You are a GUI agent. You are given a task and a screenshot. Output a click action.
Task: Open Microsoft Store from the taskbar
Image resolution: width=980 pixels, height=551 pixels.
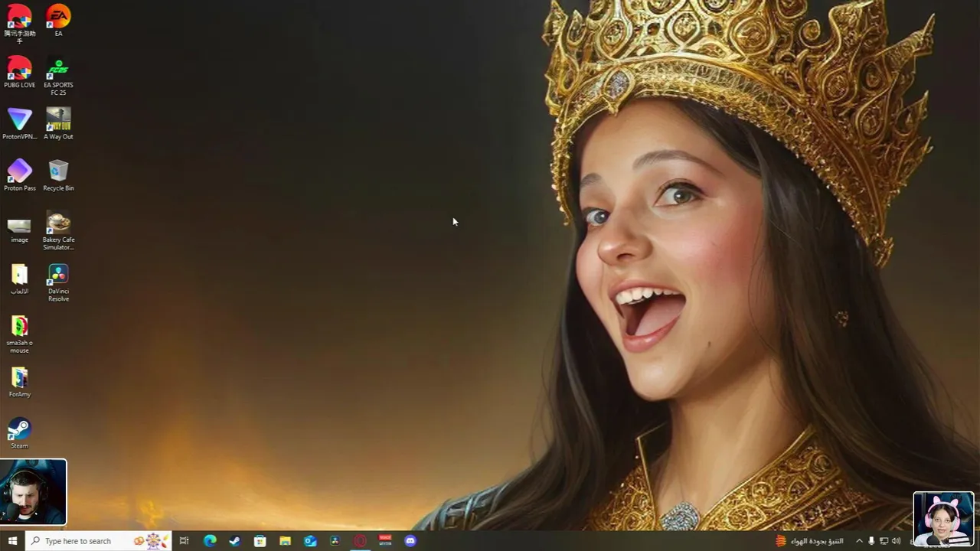click(x=260, y=541)
